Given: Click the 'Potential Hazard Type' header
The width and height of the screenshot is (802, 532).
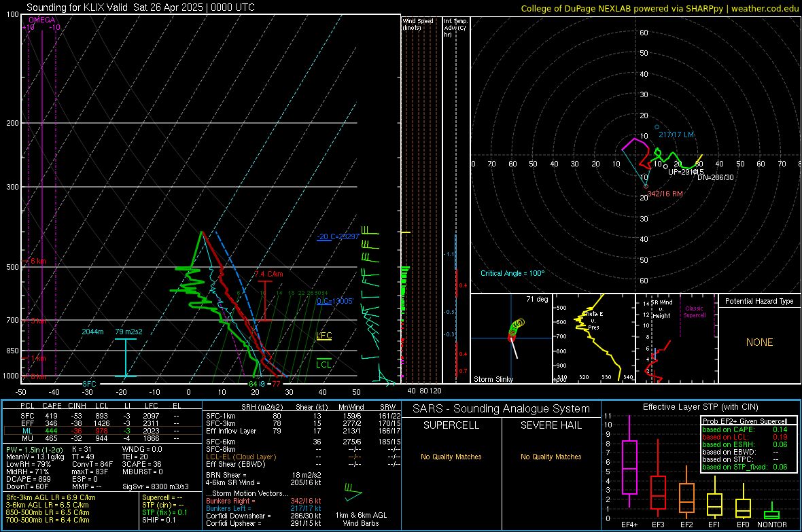Looking at the screenshot, I should point(759,301).
